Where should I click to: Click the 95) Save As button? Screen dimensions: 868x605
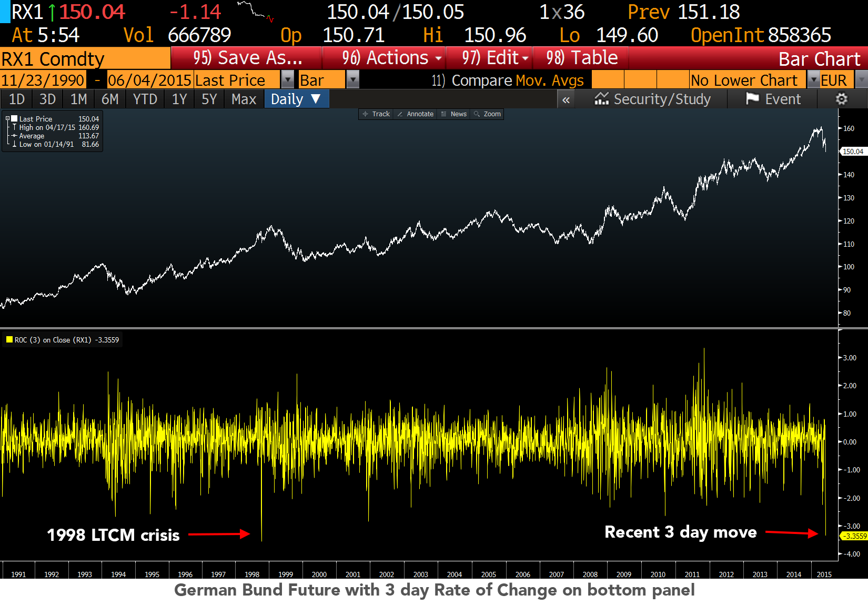point(247,58)
